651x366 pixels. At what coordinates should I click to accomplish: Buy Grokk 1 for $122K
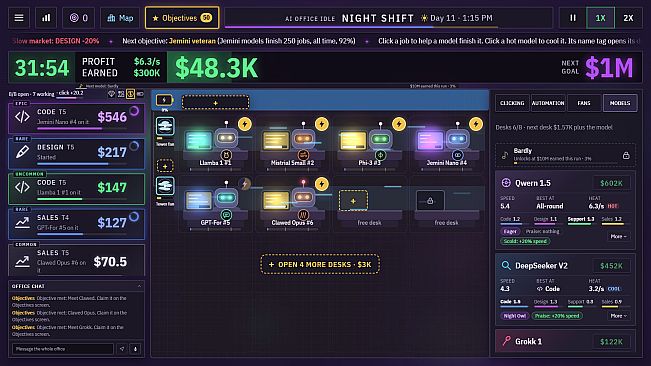click(x=611, y=342)
